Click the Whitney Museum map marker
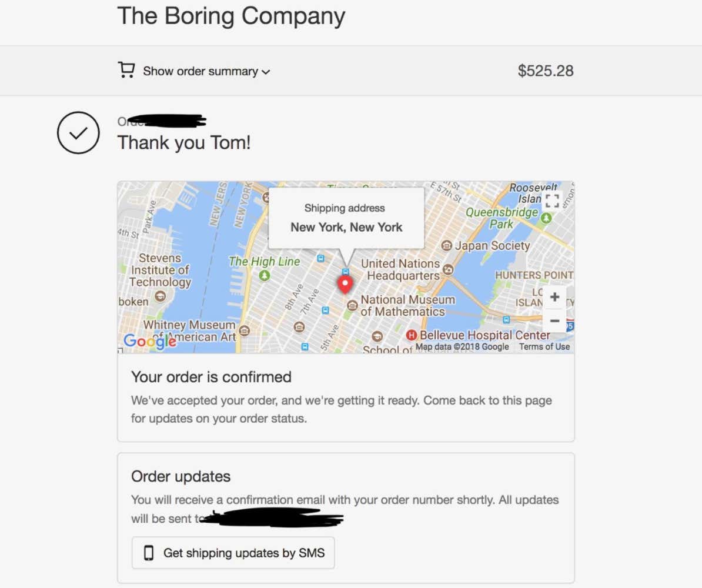Viewport: 702px width, 588px height. point(244,331)
